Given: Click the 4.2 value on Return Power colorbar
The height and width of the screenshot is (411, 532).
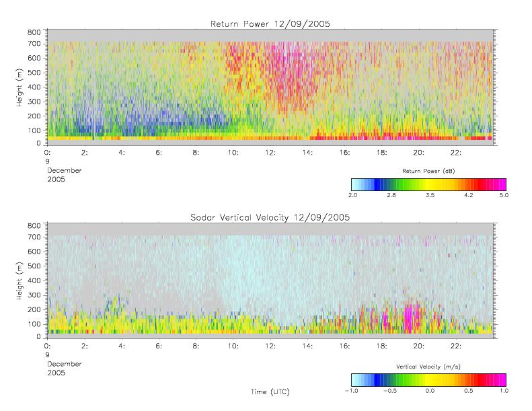Looking at the screenshot, I should click(469, 195).
